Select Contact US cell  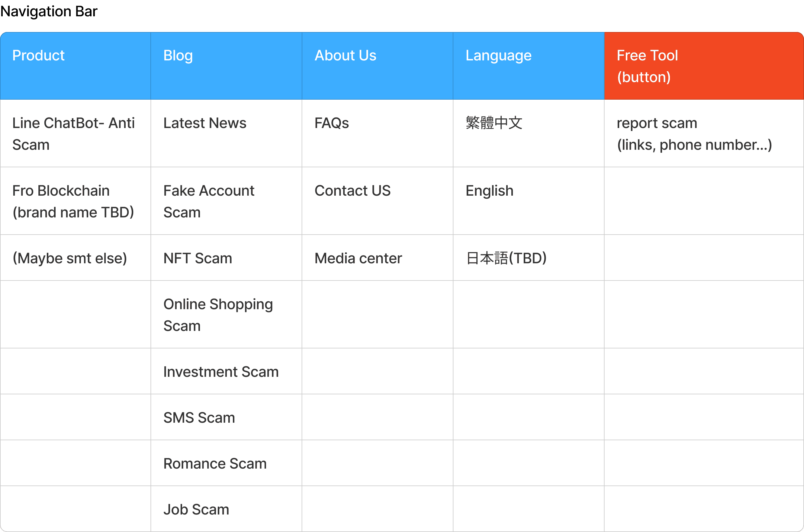pos(352,191)
